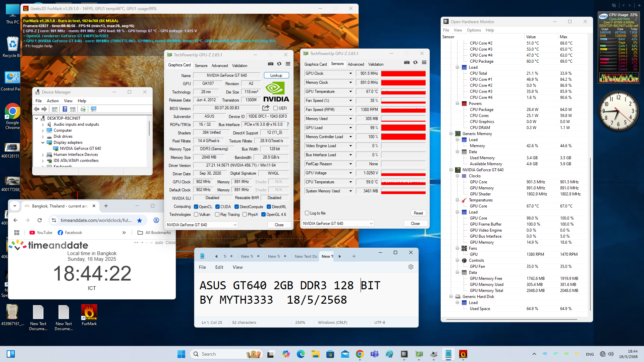644x362 pixels.
Task: Open File Explorer from the taskbar
Action: click(x=315, y=354)
